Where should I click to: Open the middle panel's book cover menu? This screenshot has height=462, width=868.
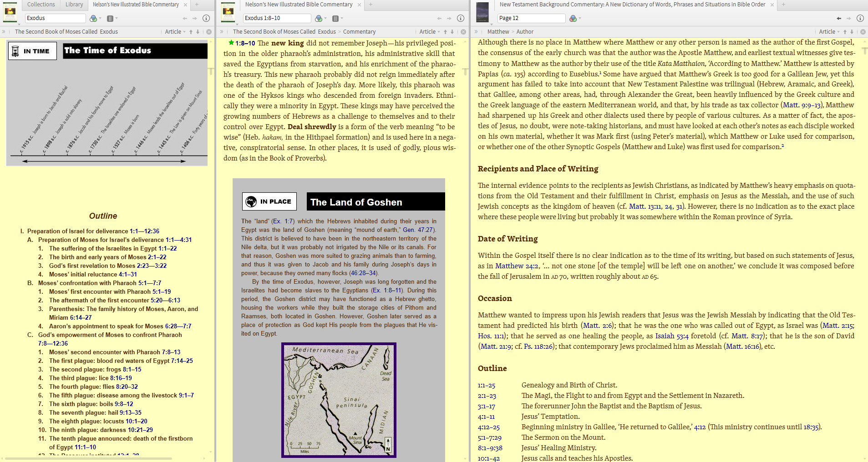[228, 12]
